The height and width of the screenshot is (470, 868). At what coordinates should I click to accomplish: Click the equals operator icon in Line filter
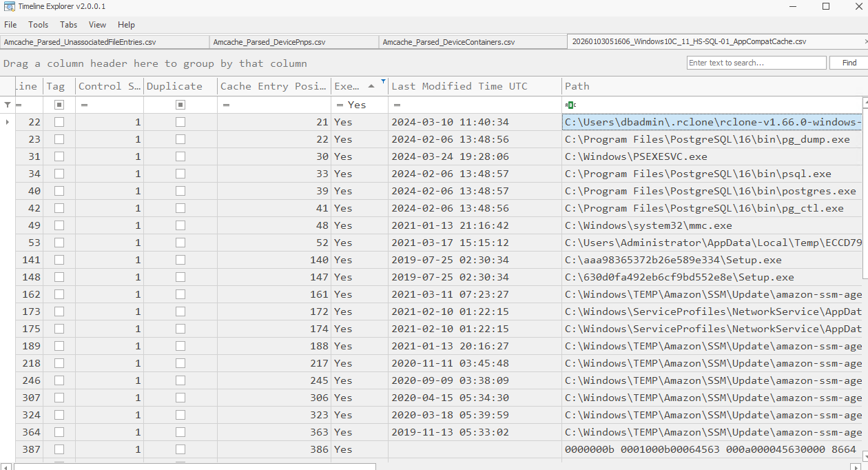pyautogui.click(x=19, y=105)
